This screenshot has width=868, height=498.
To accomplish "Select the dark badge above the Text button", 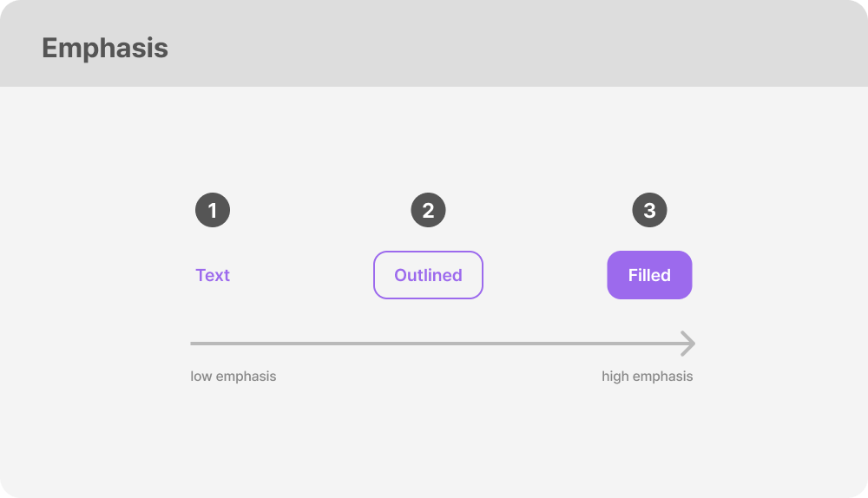I will click(x=213, y=210).
